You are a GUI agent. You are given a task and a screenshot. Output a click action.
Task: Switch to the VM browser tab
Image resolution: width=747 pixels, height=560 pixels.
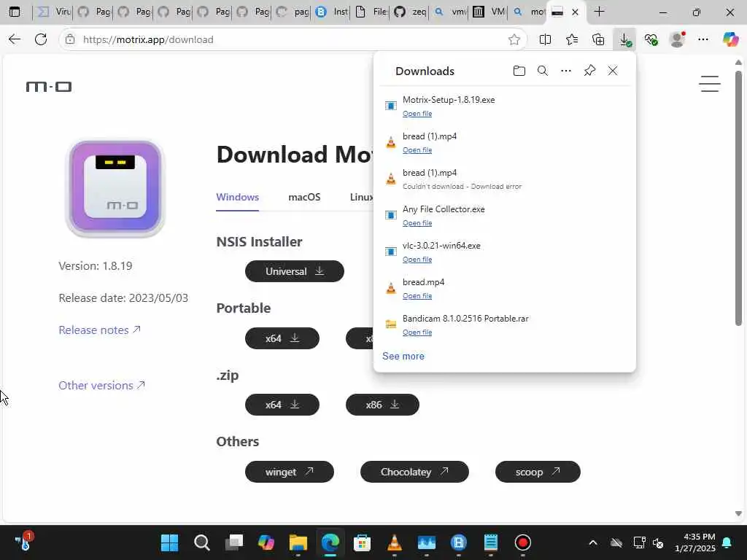coord(488,12)
